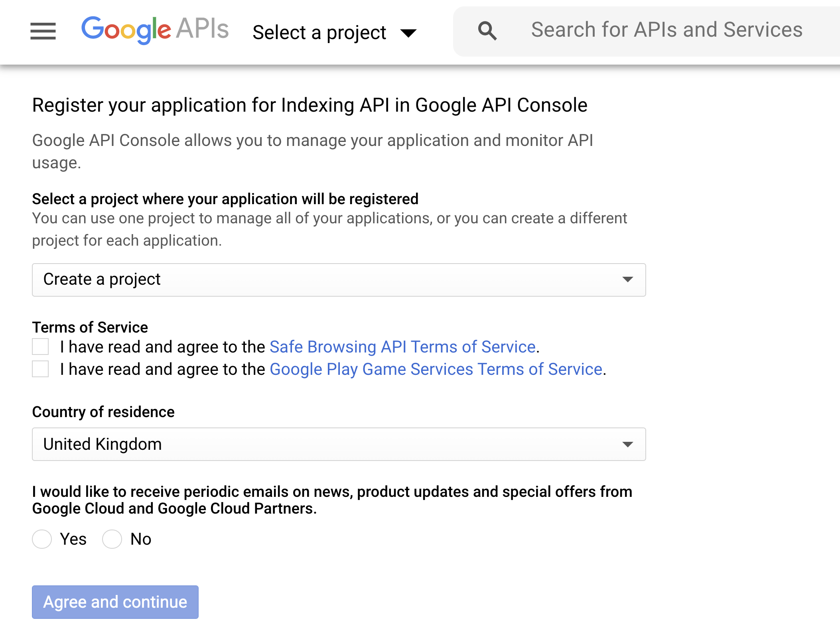This screenshot has width=840, height=642.
Task: Check the Google Play Game Services checkbox
Action: click(40, 369)
